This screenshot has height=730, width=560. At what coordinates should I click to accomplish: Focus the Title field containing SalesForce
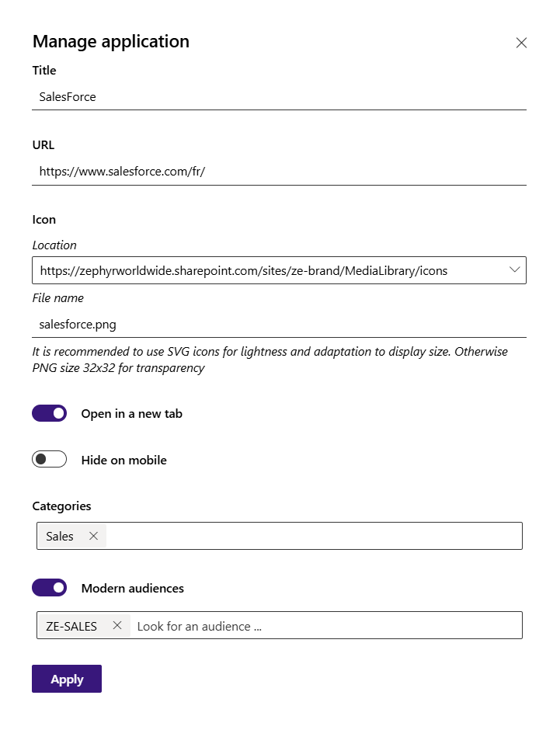(x=279, y=97)
